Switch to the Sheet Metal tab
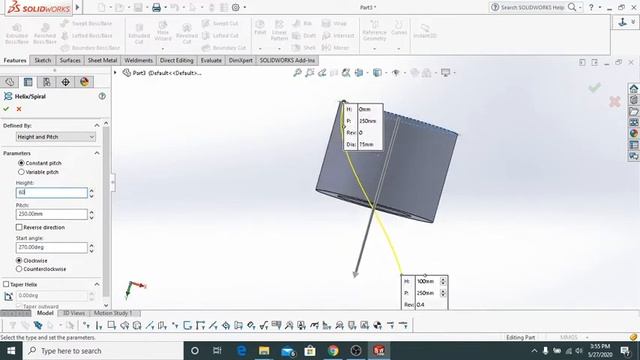Screen dimensions: 640x360 tap(102, 60)
